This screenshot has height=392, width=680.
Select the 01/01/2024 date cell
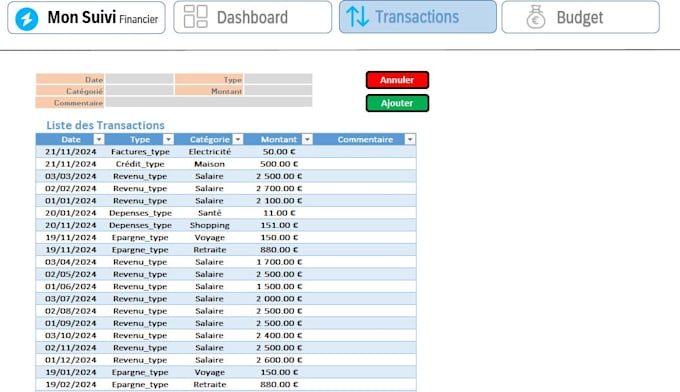pos(71,201)
